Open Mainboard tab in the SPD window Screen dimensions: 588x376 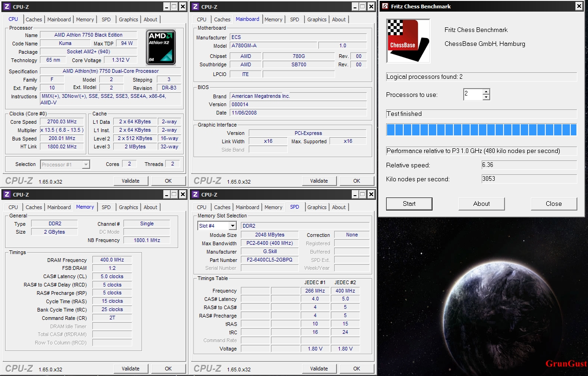247,207
